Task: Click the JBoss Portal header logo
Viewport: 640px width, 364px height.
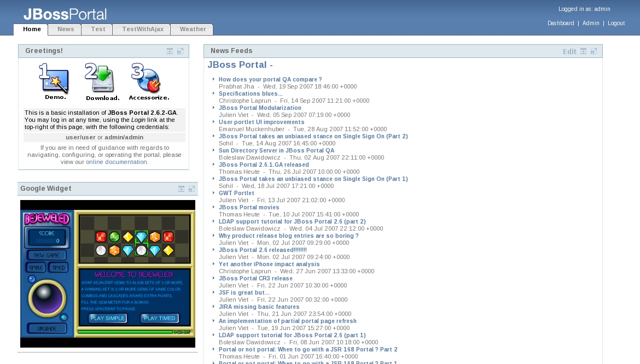Action: click(x=65, y=14)
